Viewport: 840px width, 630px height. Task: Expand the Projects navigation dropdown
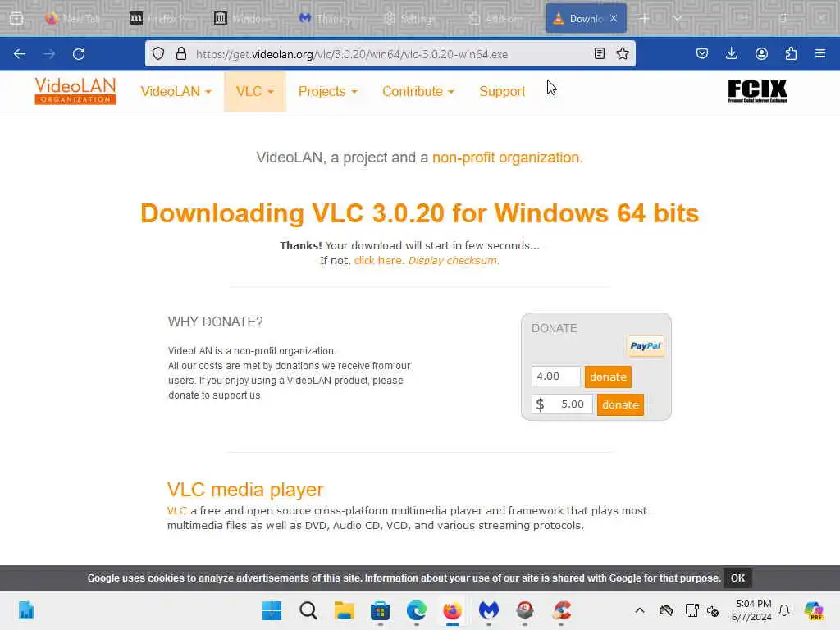[327, 92]
